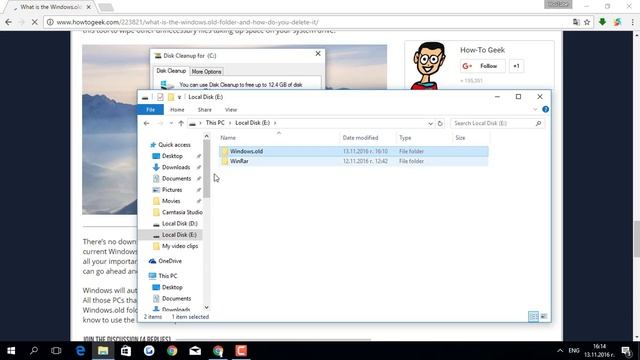Bookmark page with the star icon
Screen dimensions: 640x360
[x=587, y=22]
